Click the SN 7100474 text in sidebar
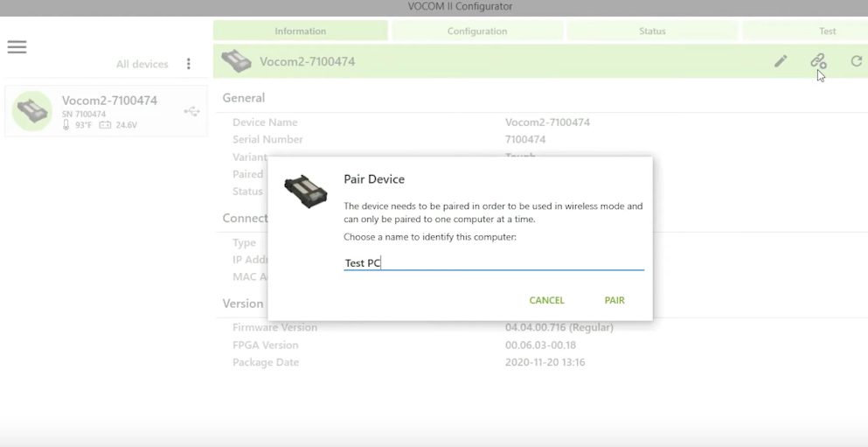This screenshot has height=447, width=868. [x=84, y=114]
